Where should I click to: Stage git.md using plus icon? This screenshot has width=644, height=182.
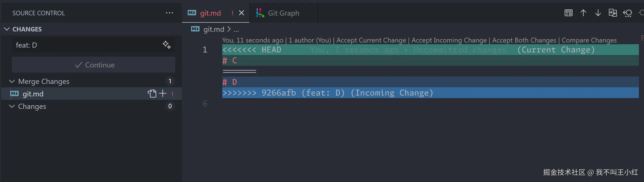click(163, 94)
